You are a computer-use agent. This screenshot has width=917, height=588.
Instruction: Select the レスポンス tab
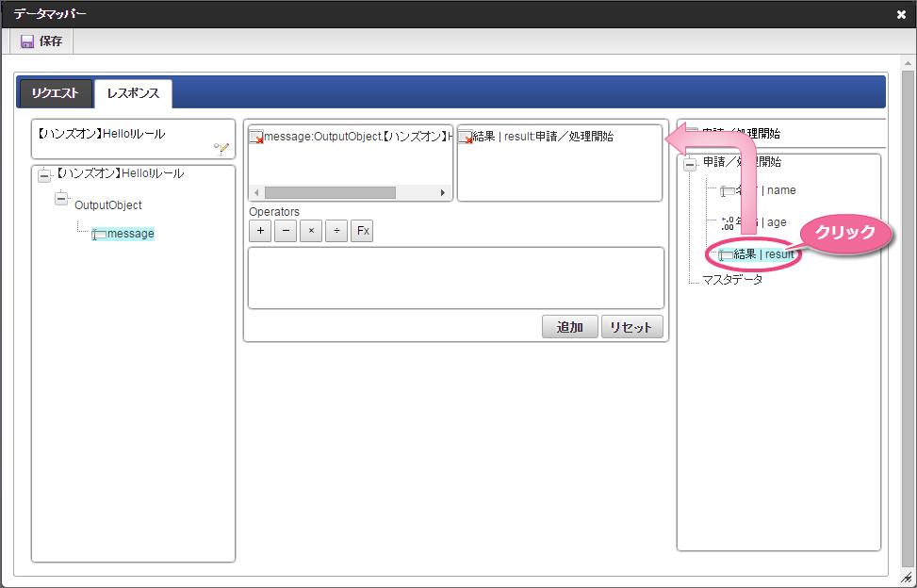click(x=133, y=93)
